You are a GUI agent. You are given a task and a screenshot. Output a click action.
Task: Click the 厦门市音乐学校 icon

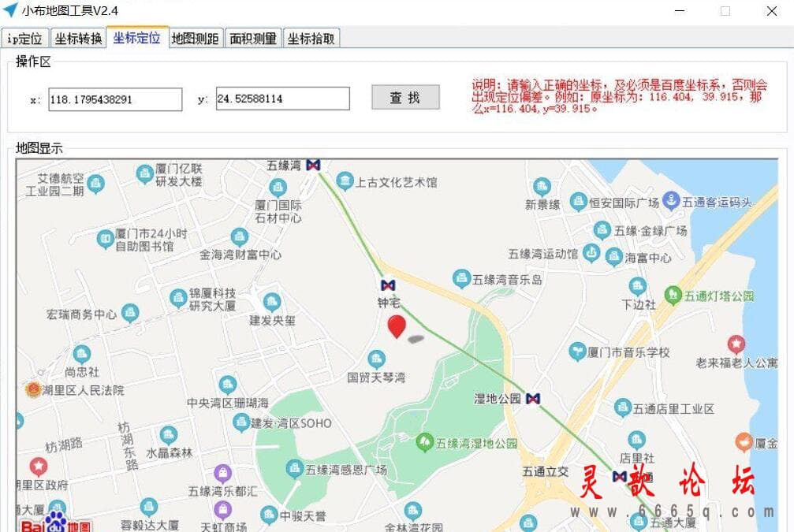coord(577,352)
